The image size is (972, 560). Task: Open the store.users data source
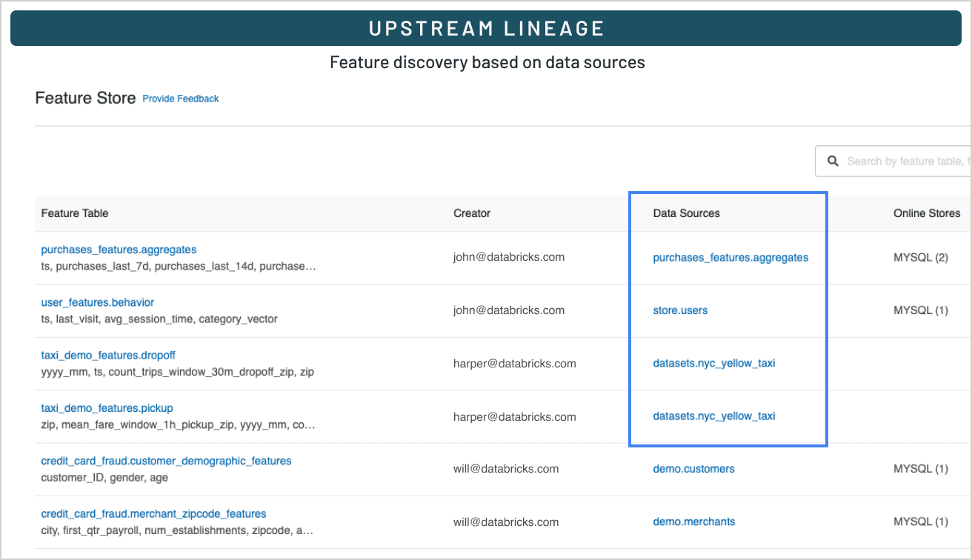pos(680,310)
